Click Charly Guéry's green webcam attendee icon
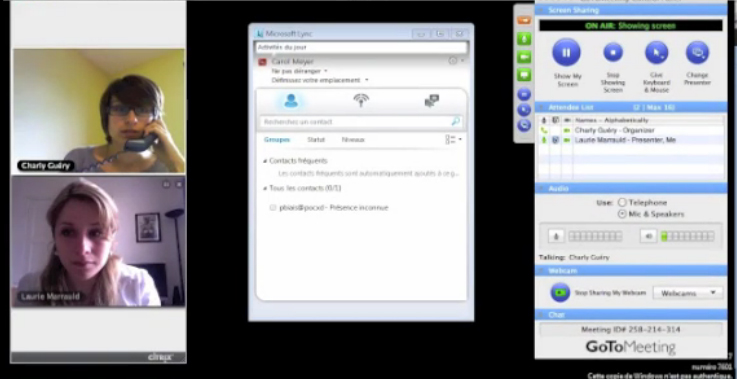 [x=567, y=130]
